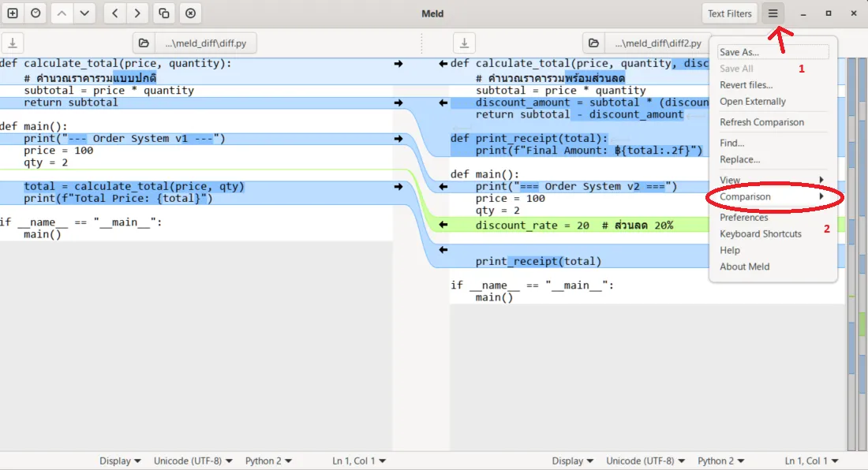Open the hamburger main menu
This screenshot has height=470, width=868.
tap(773, 13)
